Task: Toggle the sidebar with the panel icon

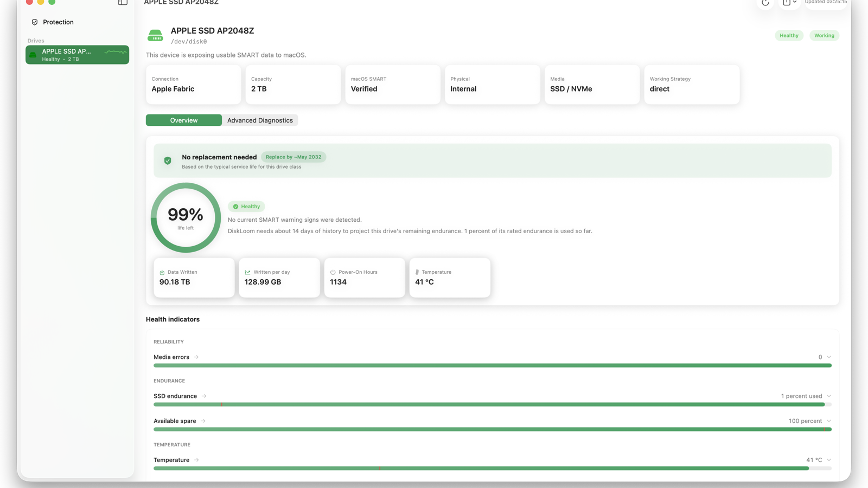Action: (123, 2)
